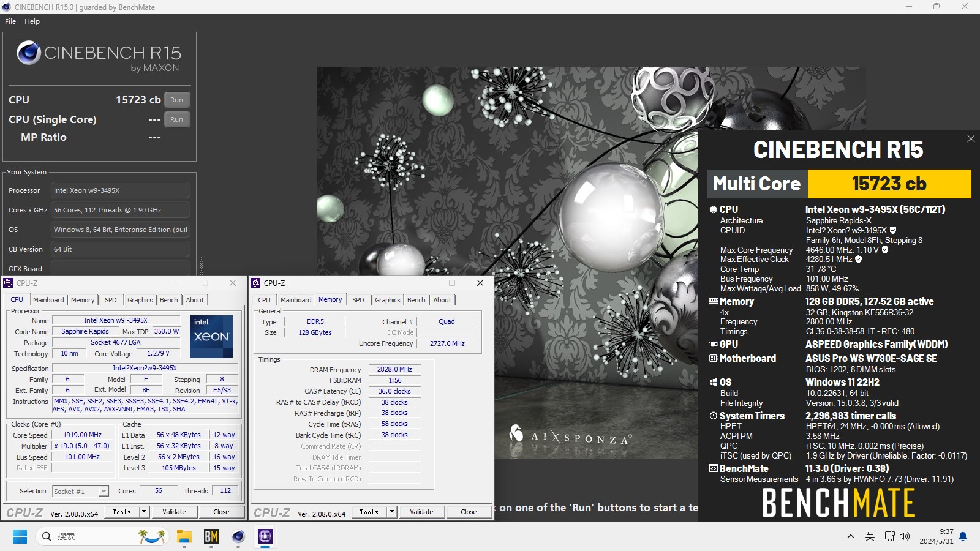Open File Explorer from taskbar
This screenshot has width=980, height=551.
tap(184, 536)
